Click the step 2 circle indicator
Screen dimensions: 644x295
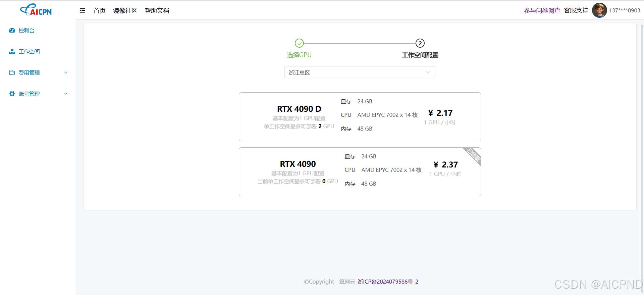(420, 43)
